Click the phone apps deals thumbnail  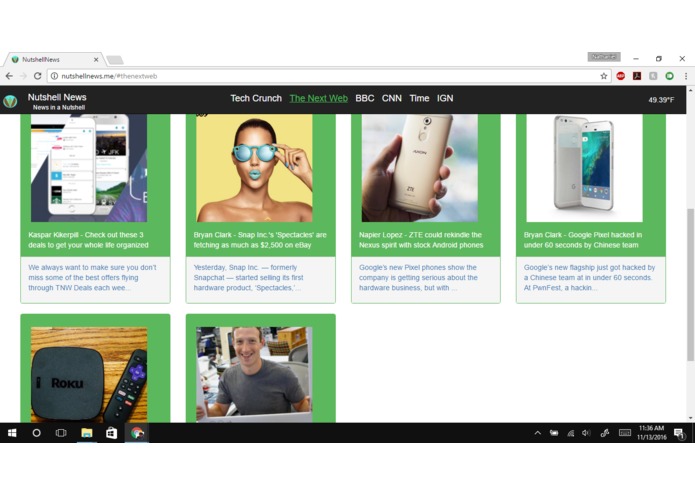coord(89,168)
